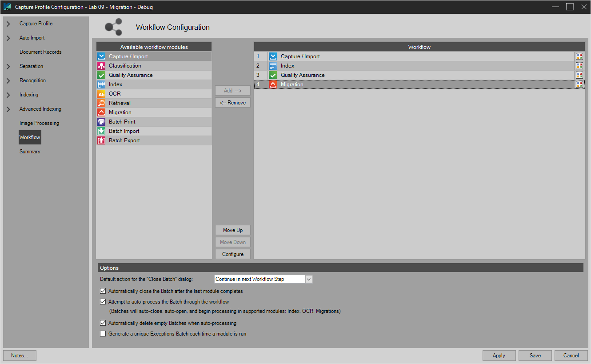Go to the Workflow page
The image size is (591, 364).
(30, 137)
